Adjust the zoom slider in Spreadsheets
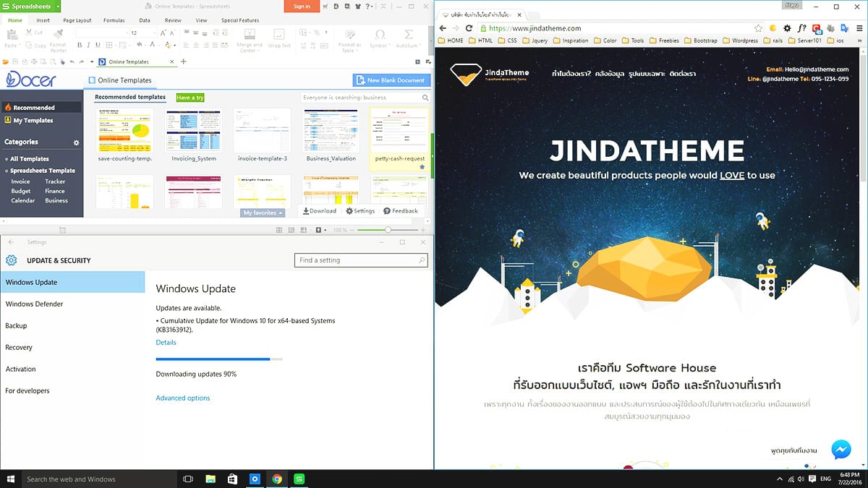868x488 pixels. click(388, 230)
